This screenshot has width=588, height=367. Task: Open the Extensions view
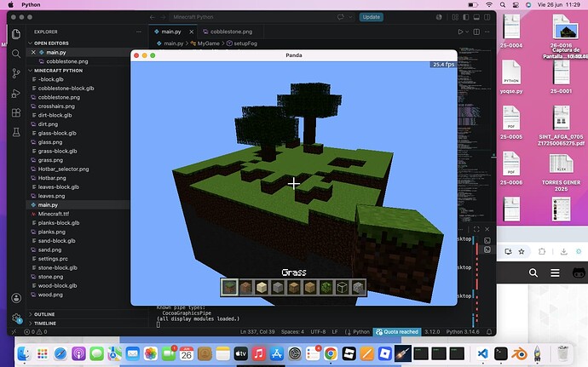[16, 113]
